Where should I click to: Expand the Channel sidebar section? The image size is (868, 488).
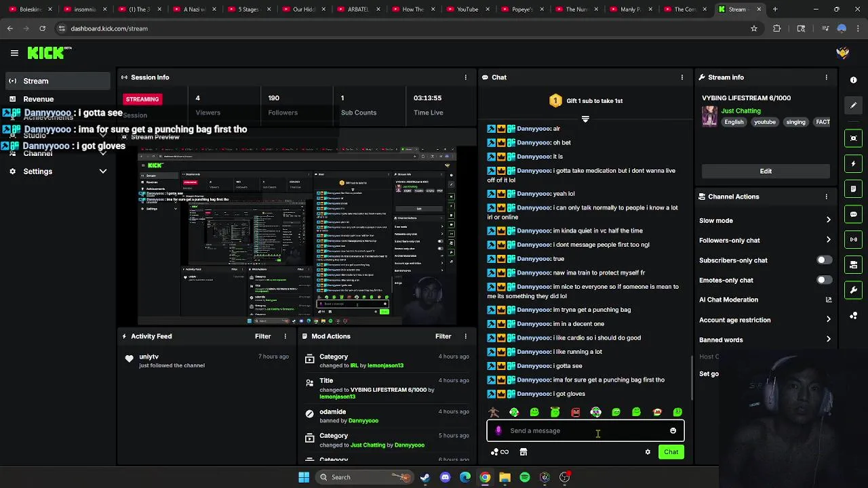click(x=103, y=154)
